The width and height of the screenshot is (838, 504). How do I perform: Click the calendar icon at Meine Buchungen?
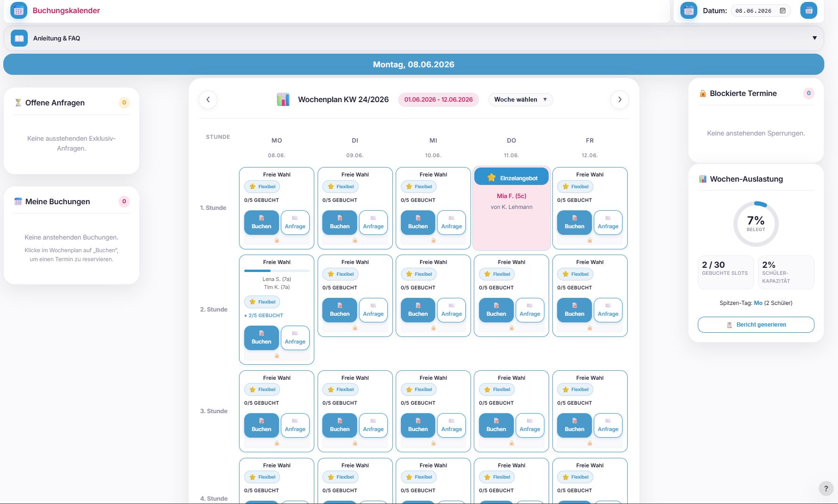[x=18, y=201]
